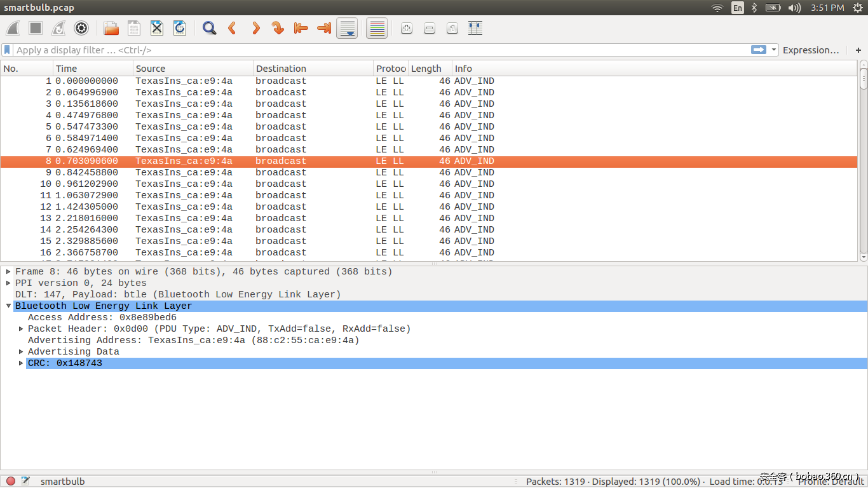Jump to the last packet icon
Image resolution: width=868 pixels, height=488 pixels.
tap(324, 28)
